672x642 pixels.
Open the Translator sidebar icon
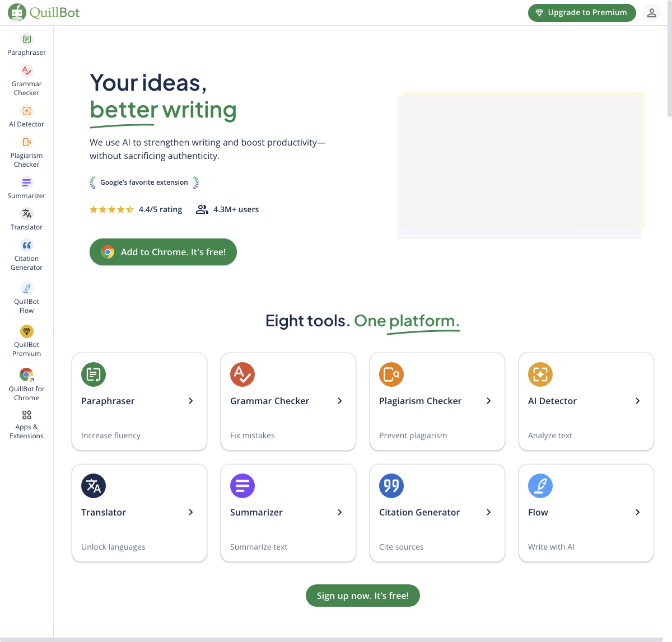pos(26,214)
